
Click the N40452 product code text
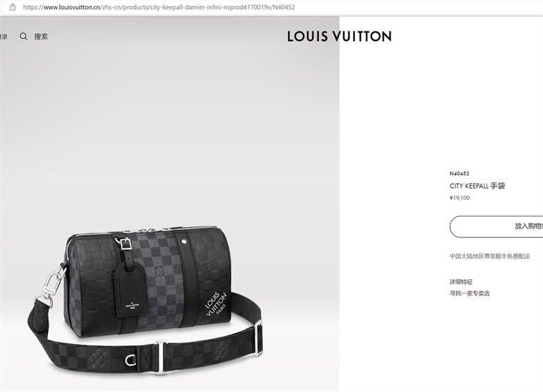point(459,173)
